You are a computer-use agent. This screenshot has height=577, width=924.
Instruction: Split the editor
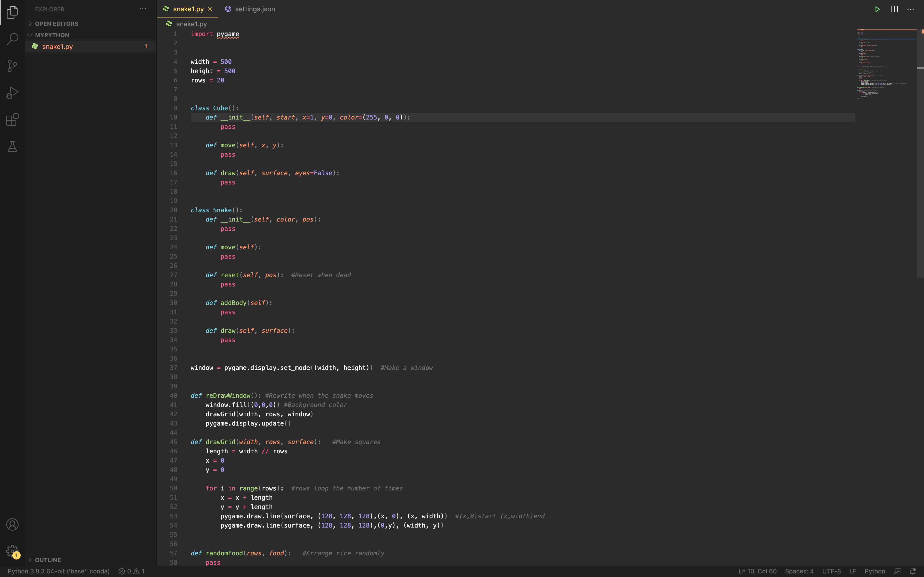[x=894, y=9]
